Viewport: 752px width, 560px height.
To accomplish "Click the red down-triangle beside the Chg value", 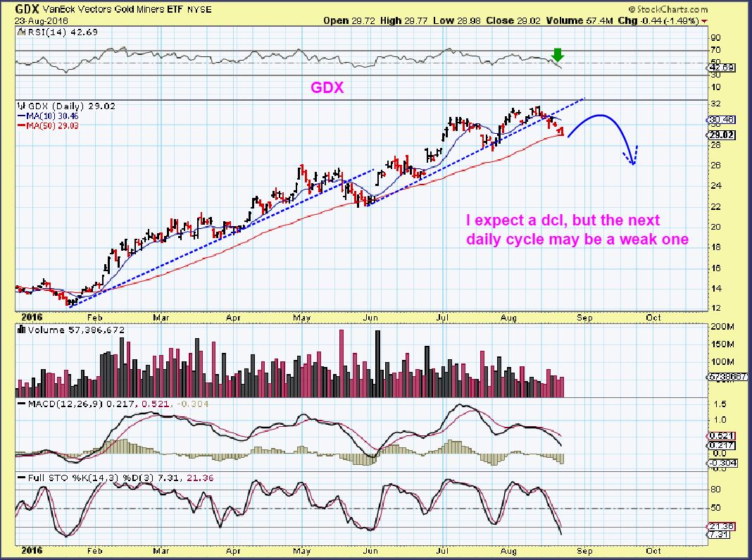I will point(704,21).
